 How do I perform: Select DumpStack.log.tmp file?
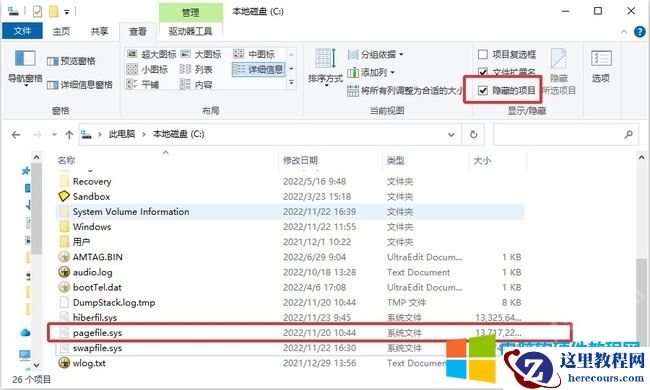coord(290,303)
